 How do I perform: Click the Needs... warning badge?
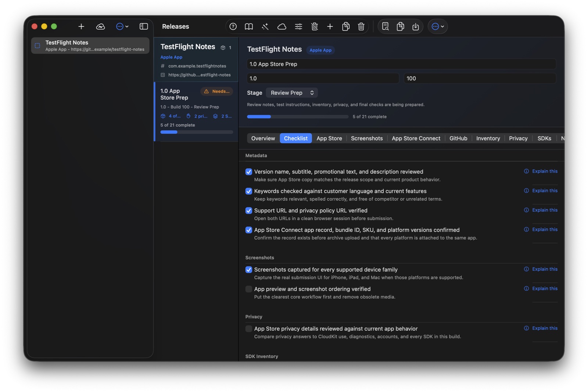pos(217,91)
